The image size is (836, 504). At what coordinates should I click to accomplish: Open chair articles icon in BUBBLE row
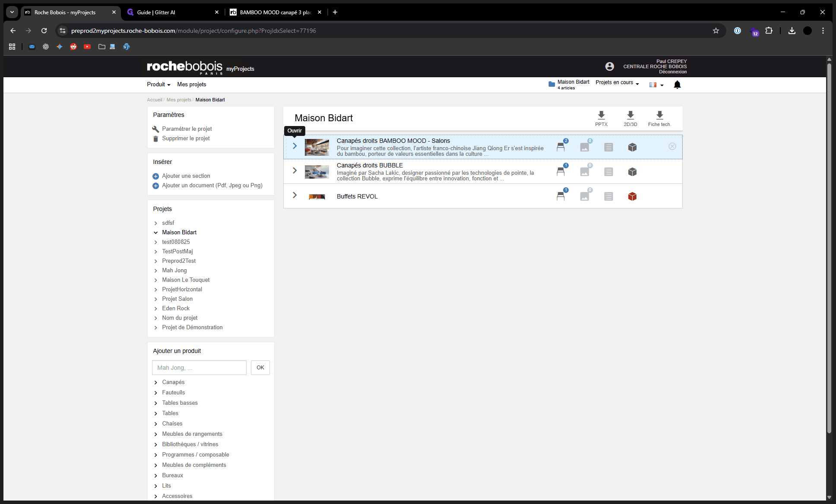pyautogui.click(x=560, y=171)
